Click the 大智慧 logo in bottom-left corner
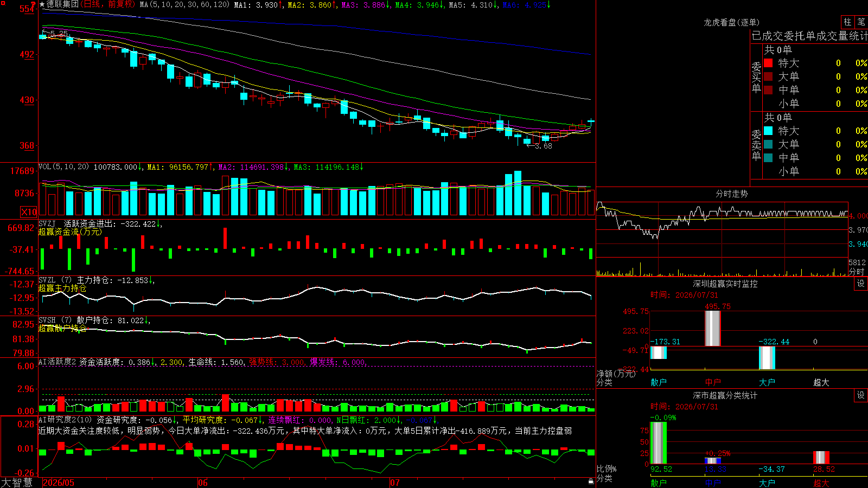 click(x=17, y=483)
